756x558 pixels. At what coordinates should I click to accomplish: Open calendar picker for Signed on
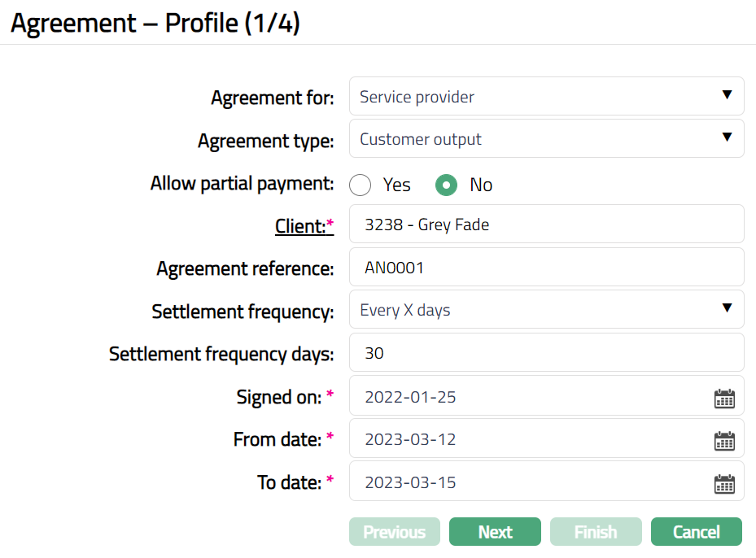tap(723, 399)
